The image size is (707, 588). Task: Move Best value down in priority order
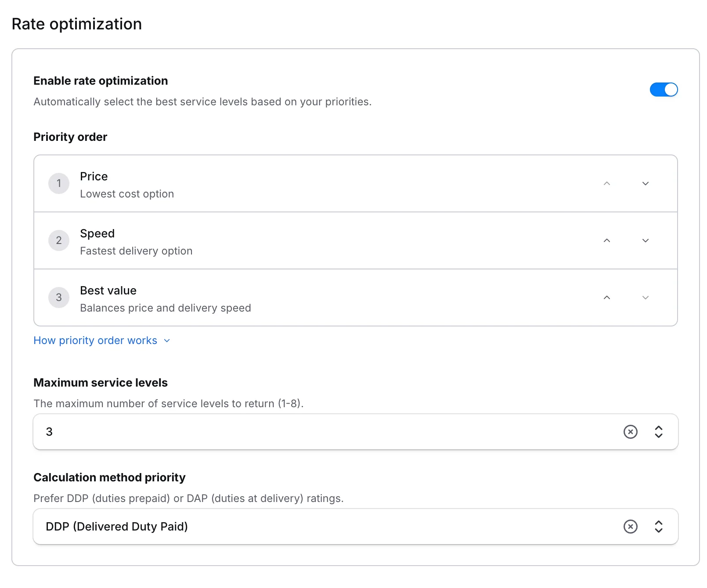(x=645, y=298)
